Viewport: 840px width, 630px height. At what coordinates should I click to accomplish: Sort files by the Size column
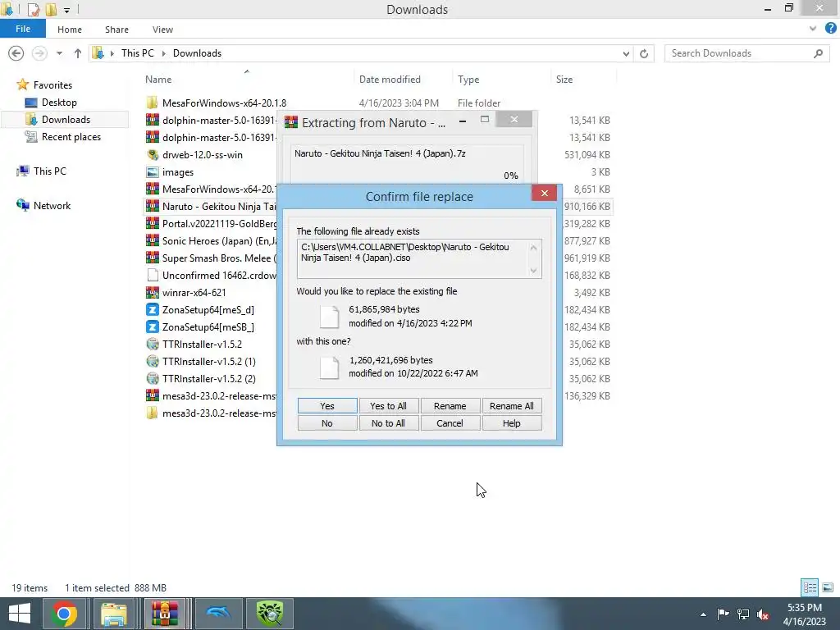coord(564,80)
